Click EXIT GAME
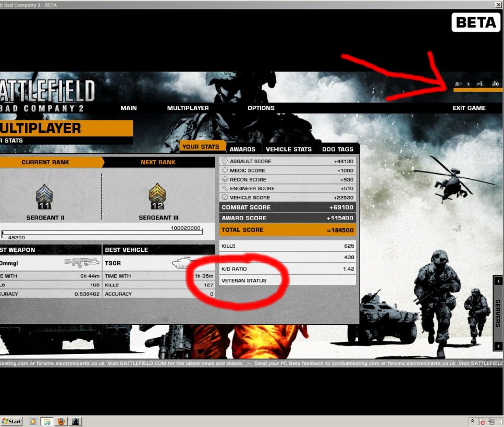The height and width of the screenshot is (427, 504). click(x=469, y=108)
